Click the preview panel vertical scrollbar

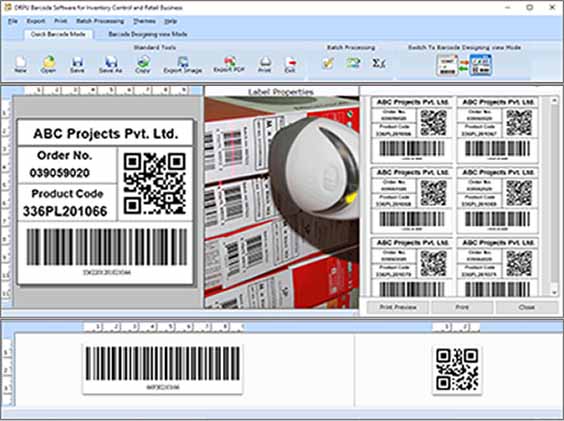tap(555, 196)
